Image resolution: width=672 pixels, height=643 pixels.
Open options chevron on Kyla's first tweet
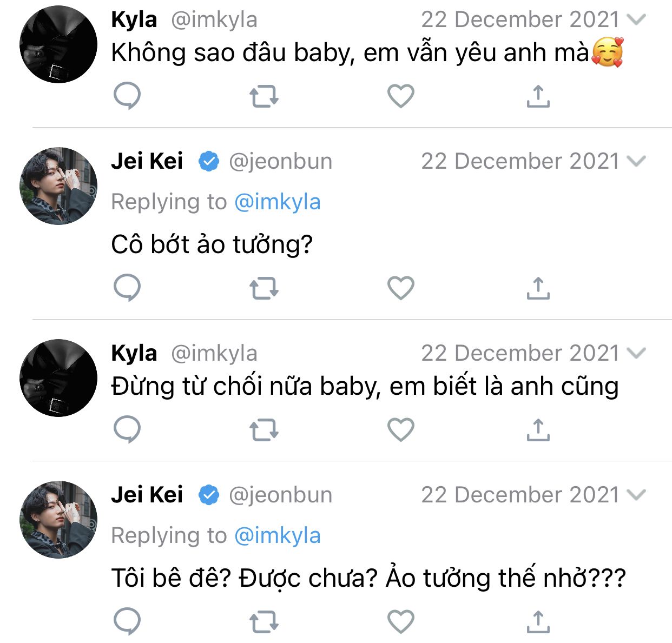pyautogui.click(x=636, y=19)
